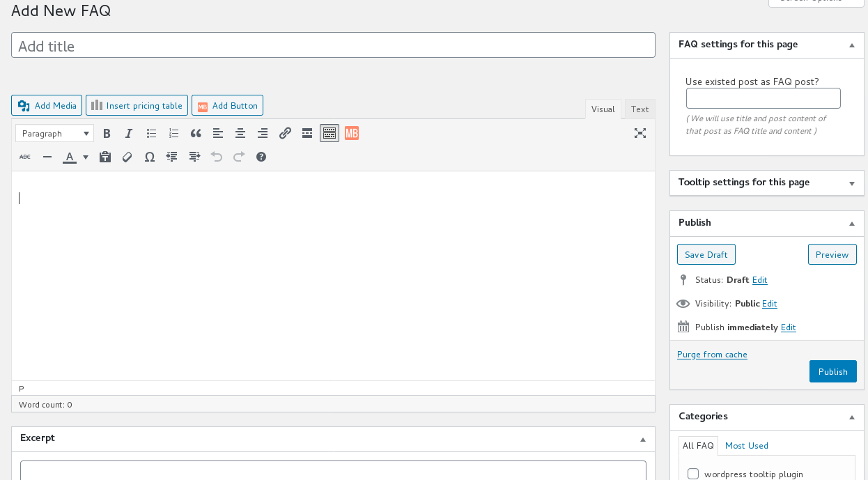Screen dimensions: 868x480
Task: Select the Most Used categories tab
Action: point(746,446)
